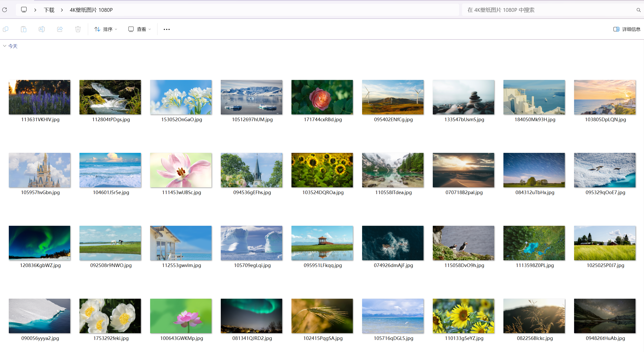Click the This PC monitor icon
The image size is (644, 352).
point(24,10)
